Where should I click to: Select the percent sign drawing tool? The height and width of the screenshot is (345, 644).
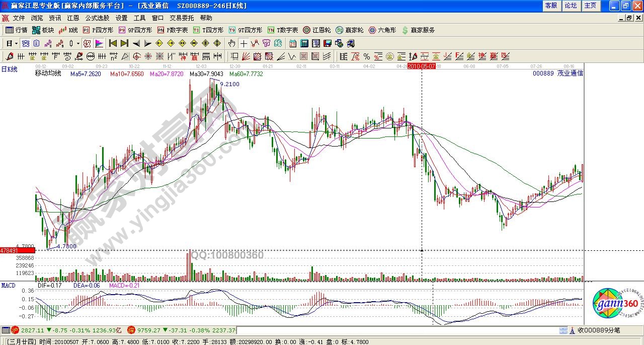[x=367, y=56]
